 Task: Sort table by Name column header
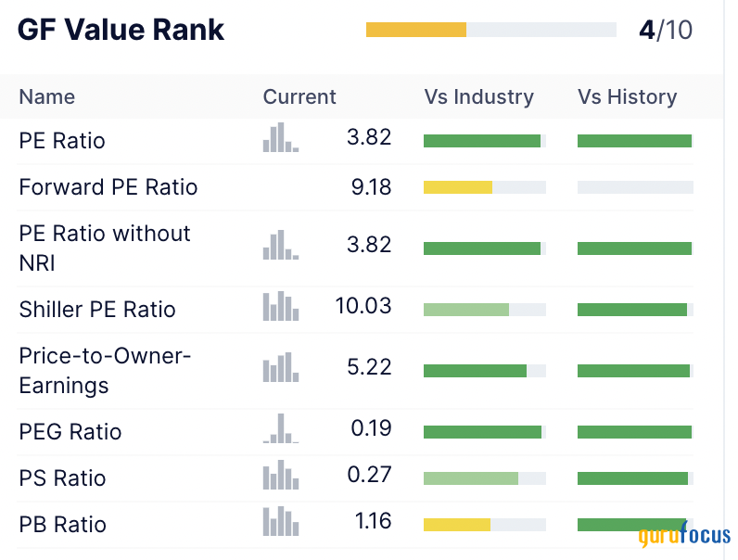click(47, 96)
